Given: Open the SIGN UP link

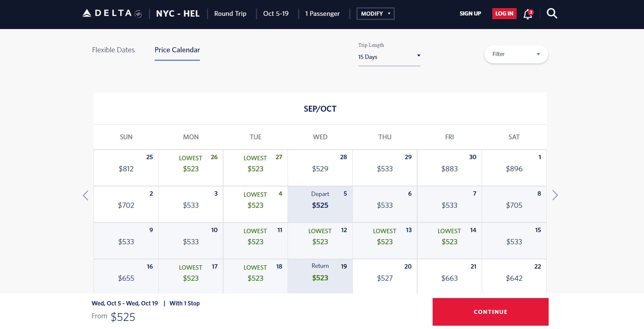Looking at the screenshot, I should (470, 14).
